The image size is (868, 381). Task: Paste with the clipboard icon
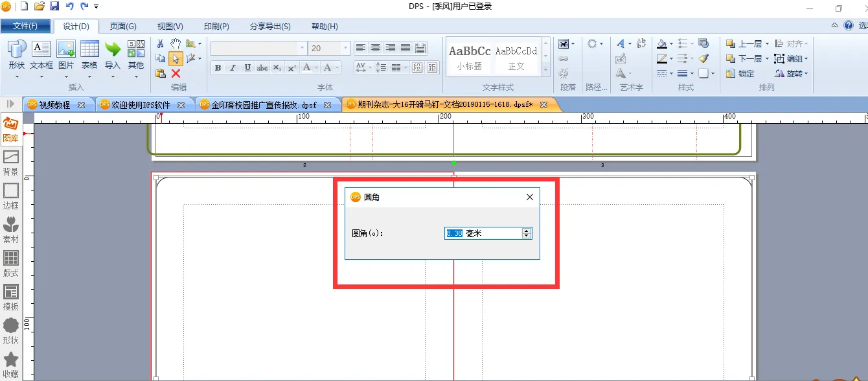point(161,73)
